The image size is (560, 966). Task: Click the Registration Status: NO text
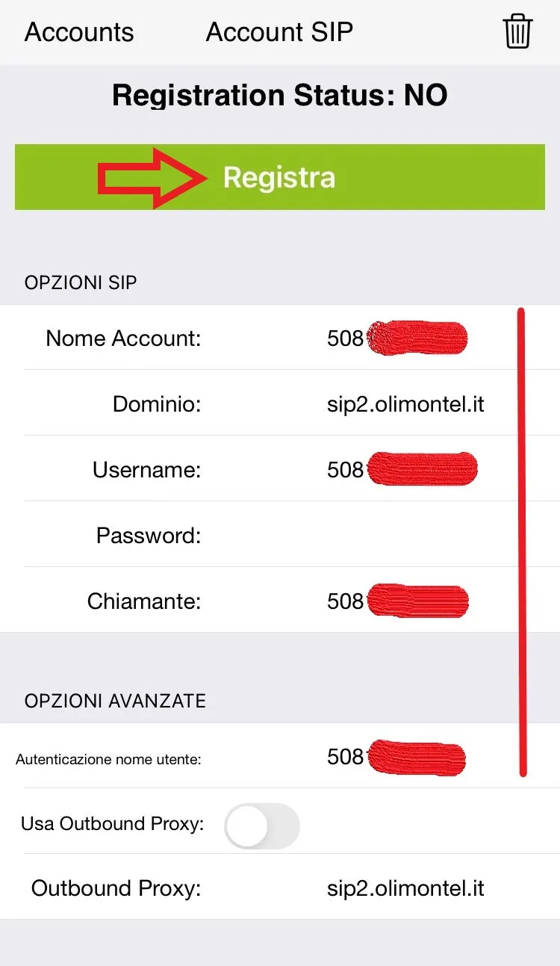click(x=280, y=96)
